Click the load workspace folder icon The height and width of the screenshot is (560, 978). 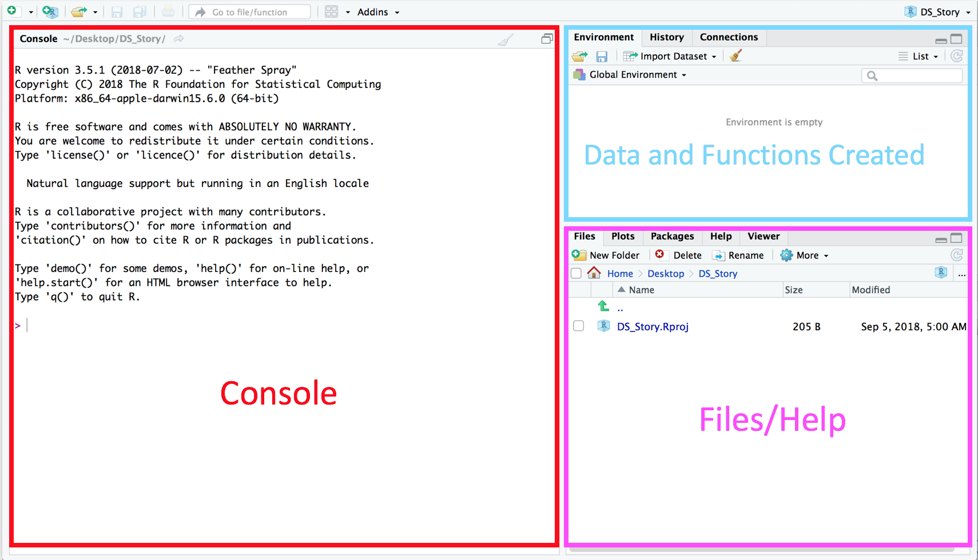pos(580,56)
